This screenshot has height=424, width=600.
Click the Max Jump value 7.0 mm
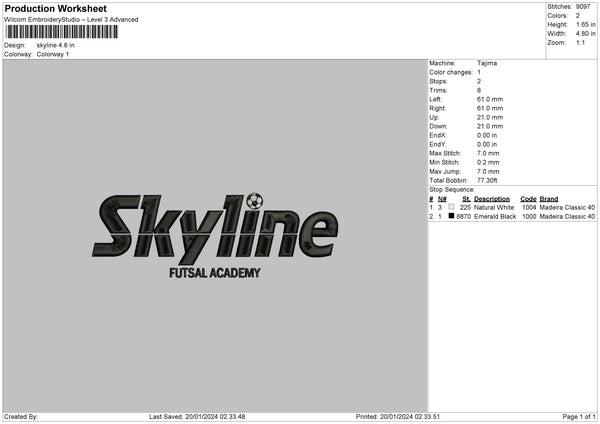(488, 172)
